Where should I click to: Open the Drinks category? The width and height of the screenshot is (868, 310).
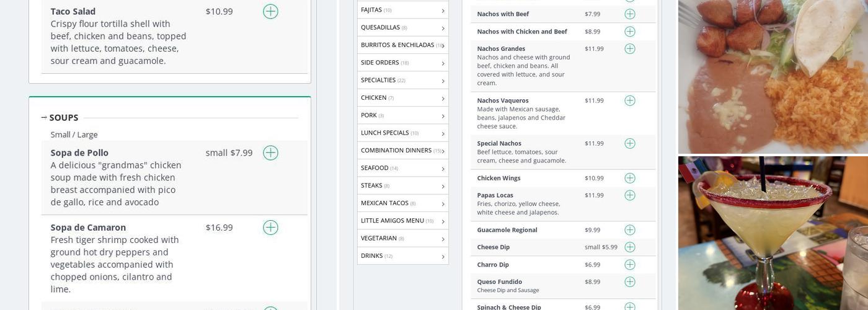click(372, 255)
